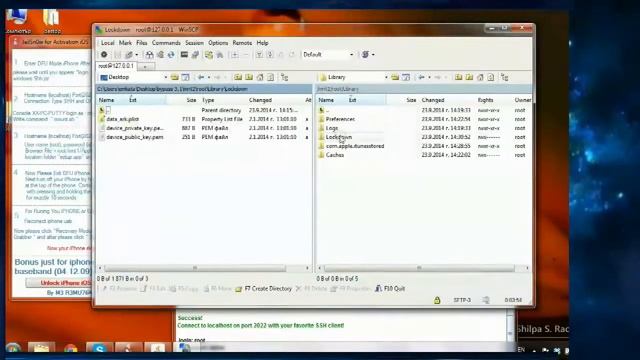This screenshot has height=360, width=640.
Task: Click the local panel horizontal scrollbar
Action: coord(195,268)
